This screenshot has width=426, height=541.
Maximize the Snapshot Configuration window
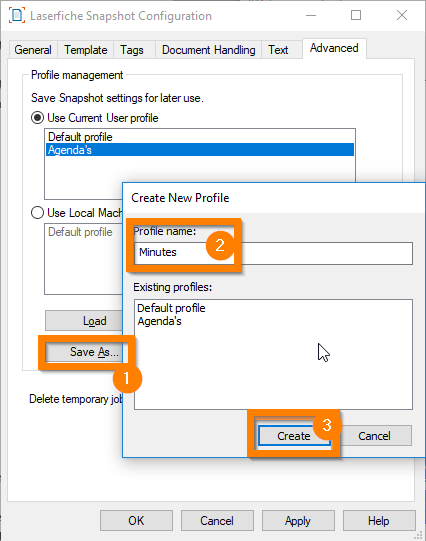[356, 16]
